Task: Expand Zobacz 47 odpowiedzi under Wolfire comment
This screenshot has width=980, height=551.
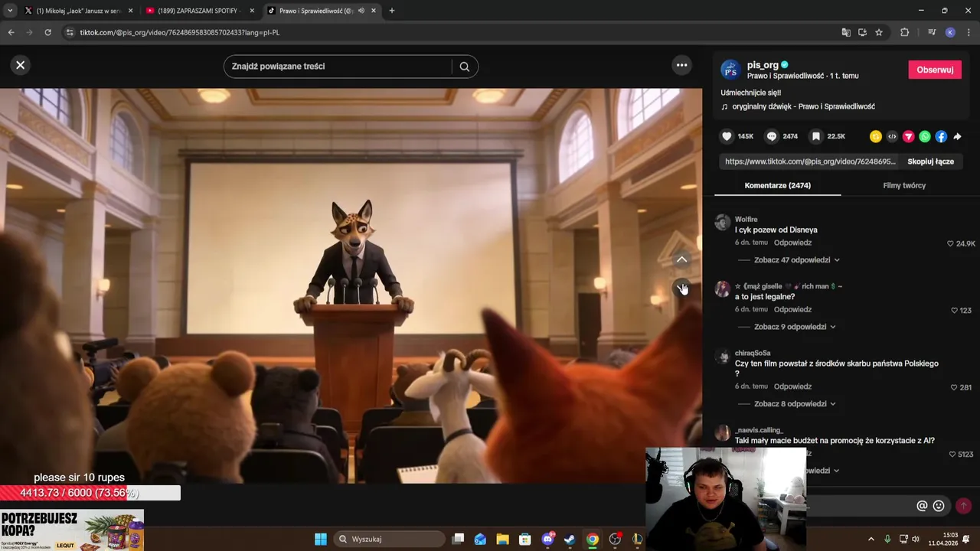Action: [796, 259]
